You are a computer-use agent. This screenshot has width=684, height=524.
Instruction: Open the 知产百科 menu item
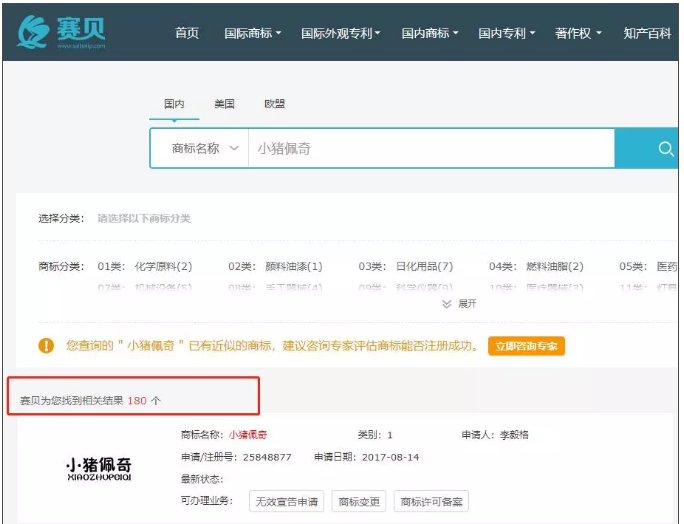pyautogui.click(x=647, y=33)
